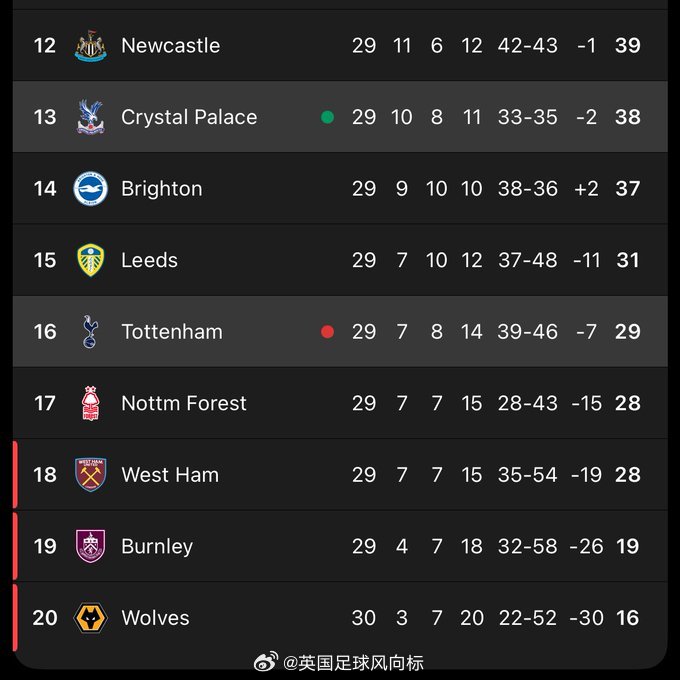Open the Newcastle team name

click(x=170, y=46)
